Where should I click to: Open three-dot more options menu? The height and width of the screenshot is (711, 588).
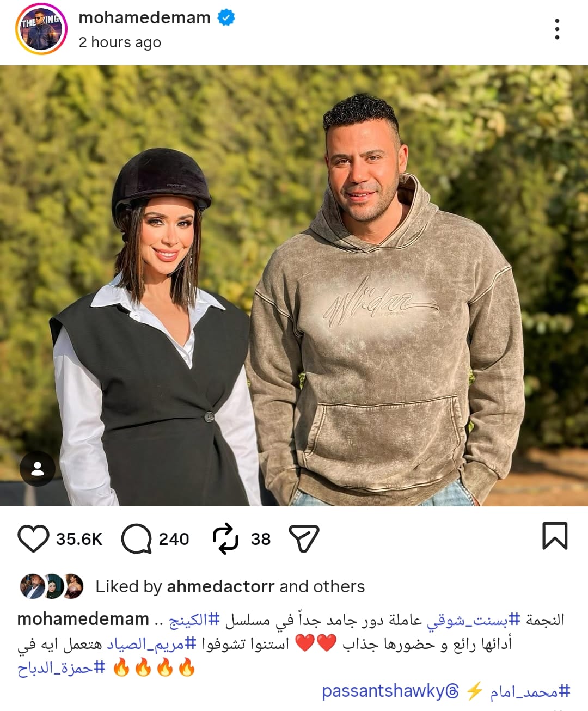557,29
